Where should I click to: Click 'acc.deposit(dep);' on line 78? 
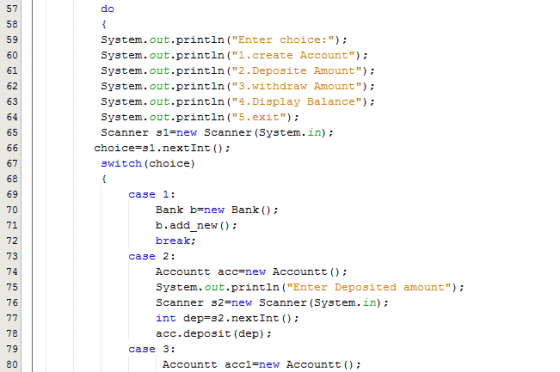click(x=213, y=334)
